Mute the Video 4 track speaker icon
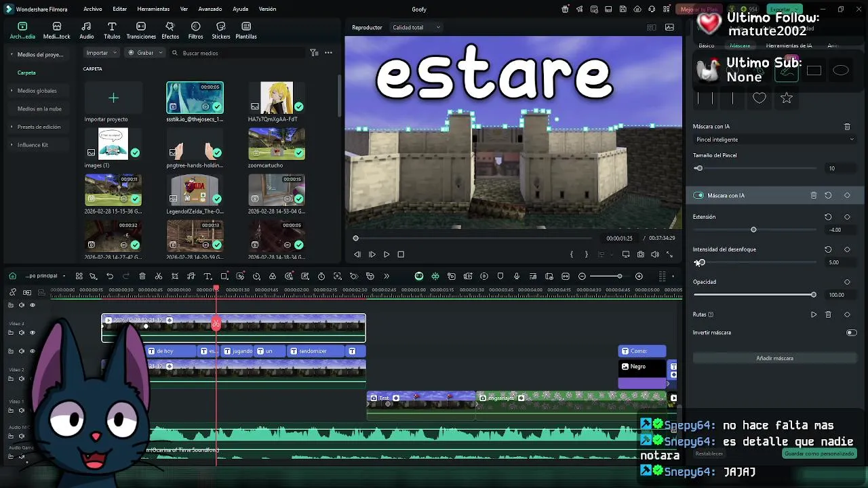The height and width of the screenshot is (488, 868). click(x=21, y=333)
